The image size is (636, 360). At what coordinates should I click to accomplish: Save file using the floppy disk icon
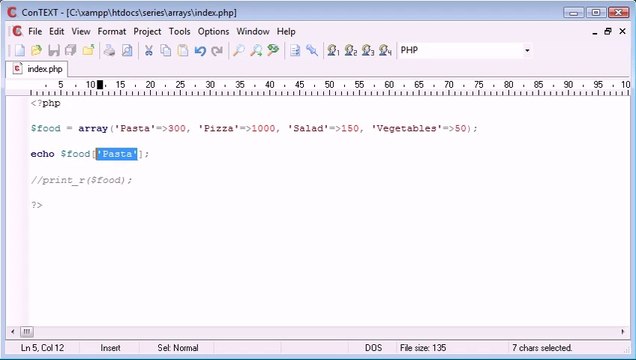(x=54, y=50)
